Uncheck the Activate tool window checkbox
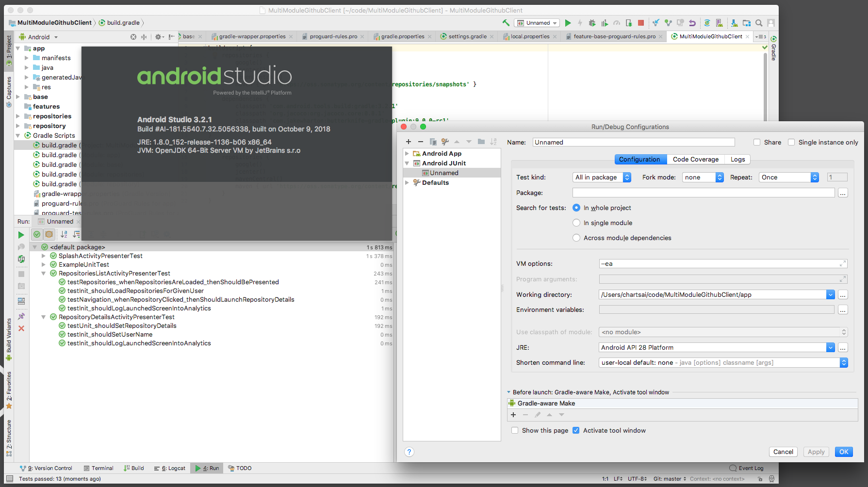Viewport: 868px width, 487px height. click(x=576, y=430)
